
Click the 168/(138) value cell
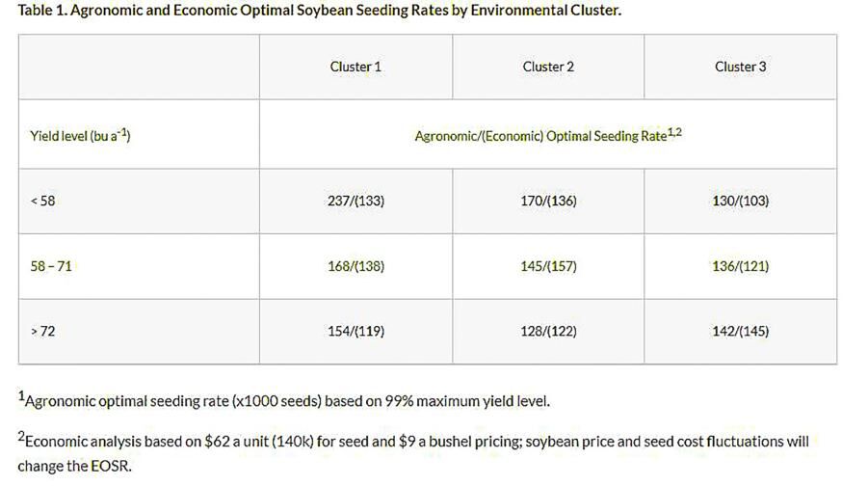pos(355,266)
